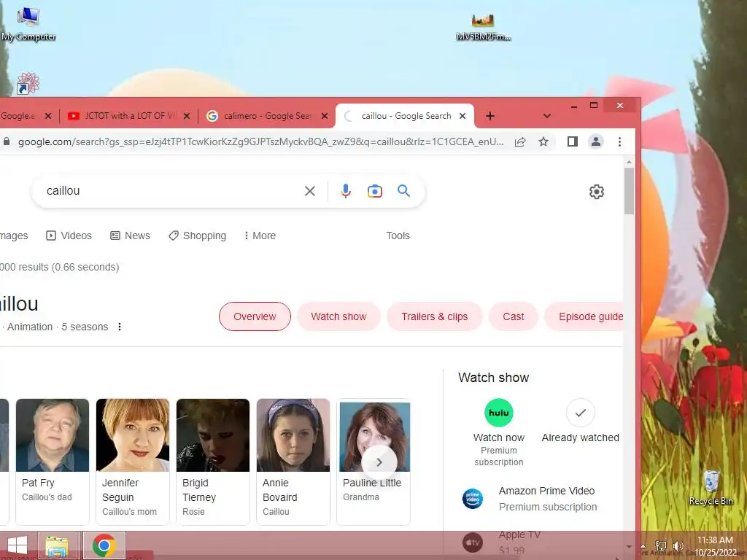Select the caillou Google Search tab
The image size is (747, 560).
(405, 116)
